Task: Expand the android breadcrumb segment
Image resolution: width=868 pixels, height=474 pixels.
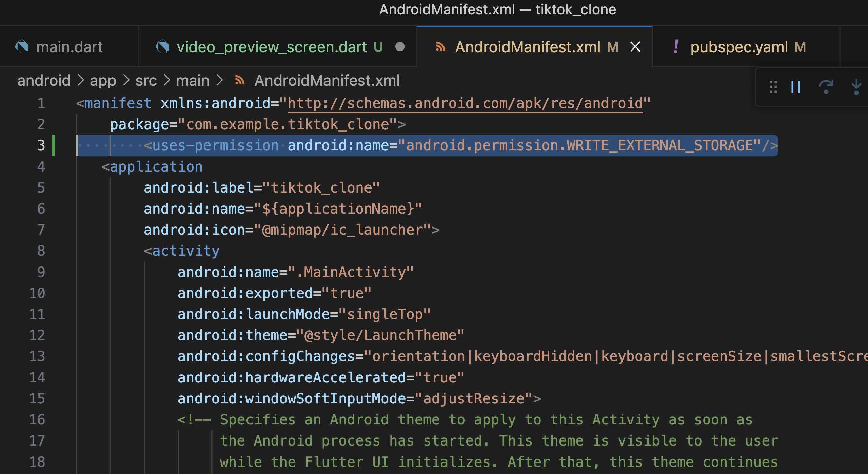Action: point(44,81)
